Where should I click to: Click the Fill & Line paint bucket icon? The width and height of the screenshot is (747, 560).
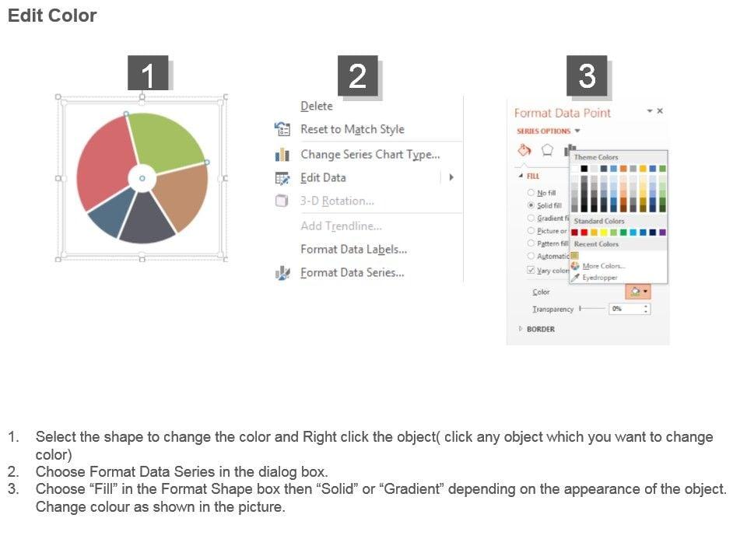tap(524, 149)
